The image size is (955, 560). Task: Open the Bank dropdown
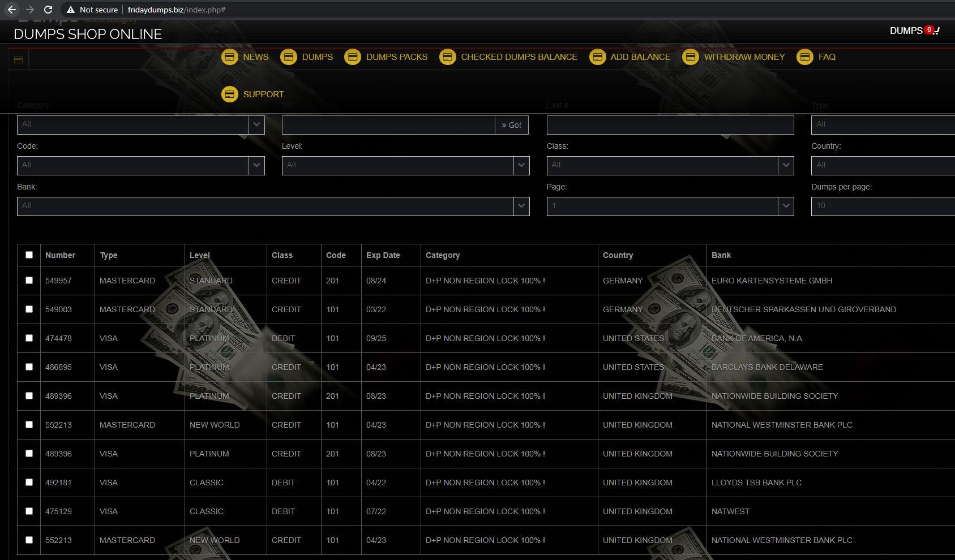coord(273,206)
